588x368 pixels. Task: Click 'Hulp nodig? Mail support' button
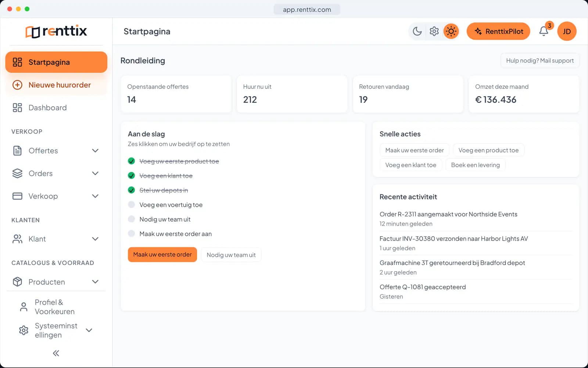point(540,61)
